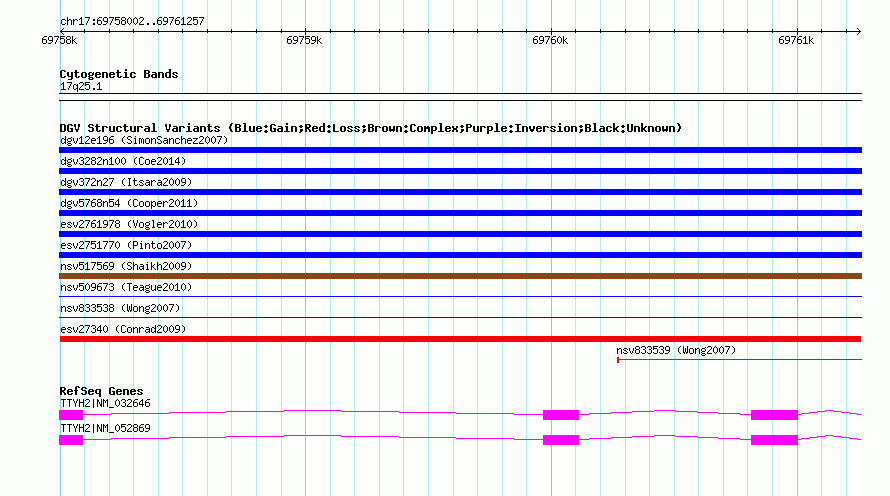Viewport: 890px width, 496px height.
Task: Click the blue gain bar for dgv5768n54
Action: [x=460, y=213]
